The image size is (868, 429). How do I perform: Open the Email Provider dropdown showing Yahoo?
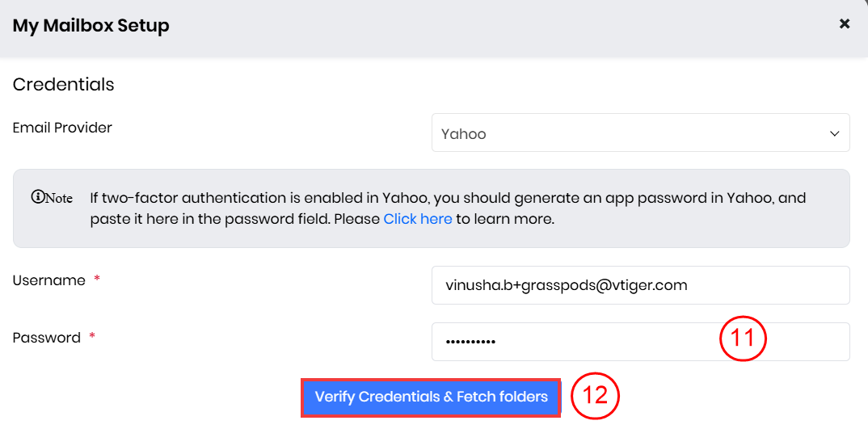click(630, 133)
